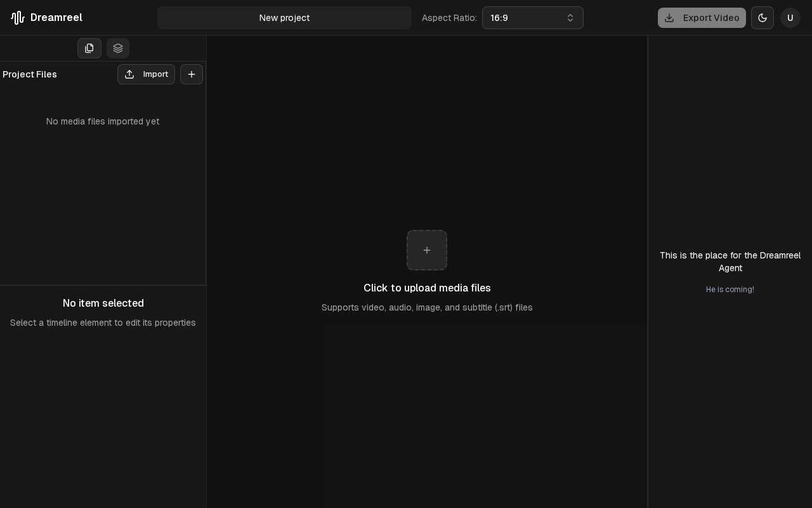Toggle dark mode with the moon icon

(763, 18)
